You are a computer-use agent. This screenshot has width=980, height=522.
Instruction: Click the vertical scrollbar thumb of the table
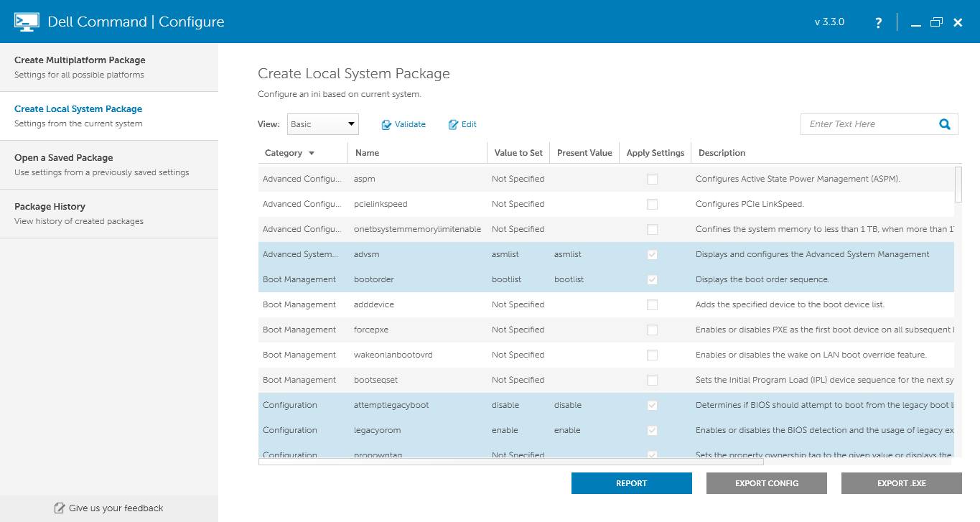[x=958, y=185]
